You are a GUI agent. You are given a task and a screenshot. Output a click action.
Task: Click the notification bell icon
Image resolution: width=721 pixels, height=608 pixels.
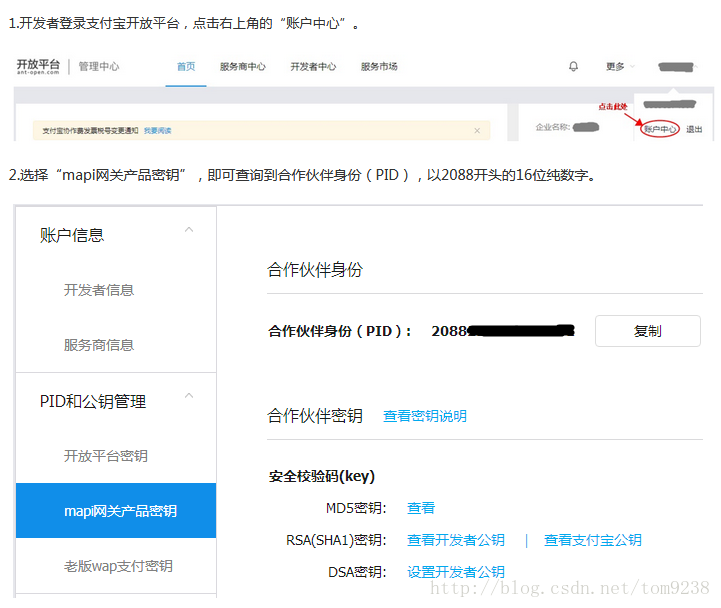coord(573,67)
